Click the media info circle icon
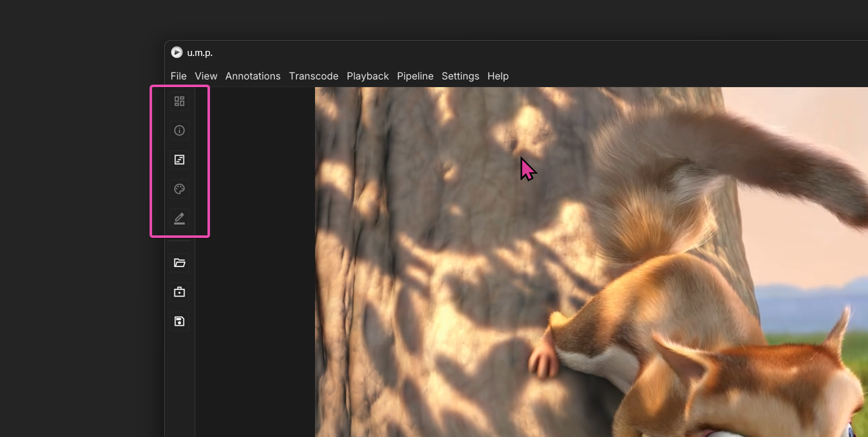This screenshot has height=437, width=868. 179,130
